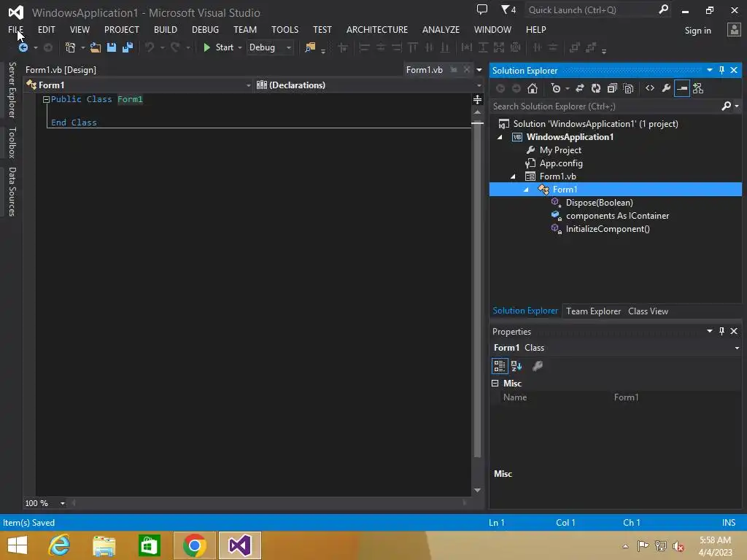Open the (Declarations) member dropdown
The image size is (747, 560).
(x=479, y=85)
